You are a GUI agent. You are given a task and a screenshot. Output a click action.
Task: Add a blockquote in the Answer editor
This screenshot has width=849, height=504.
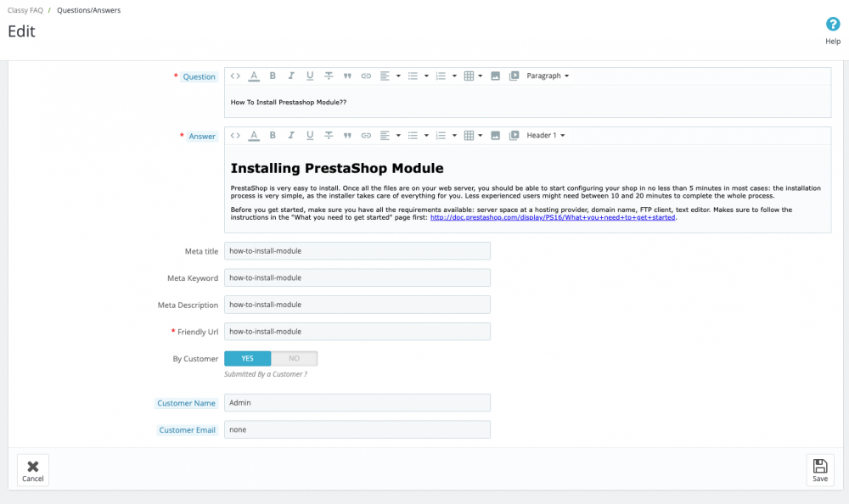[347, 135]
